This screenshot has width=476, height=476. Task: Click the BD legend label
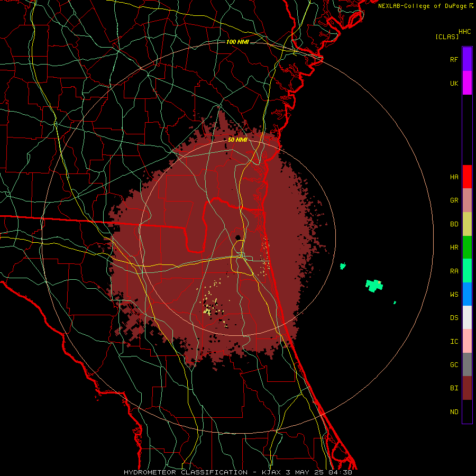(454, 224)
